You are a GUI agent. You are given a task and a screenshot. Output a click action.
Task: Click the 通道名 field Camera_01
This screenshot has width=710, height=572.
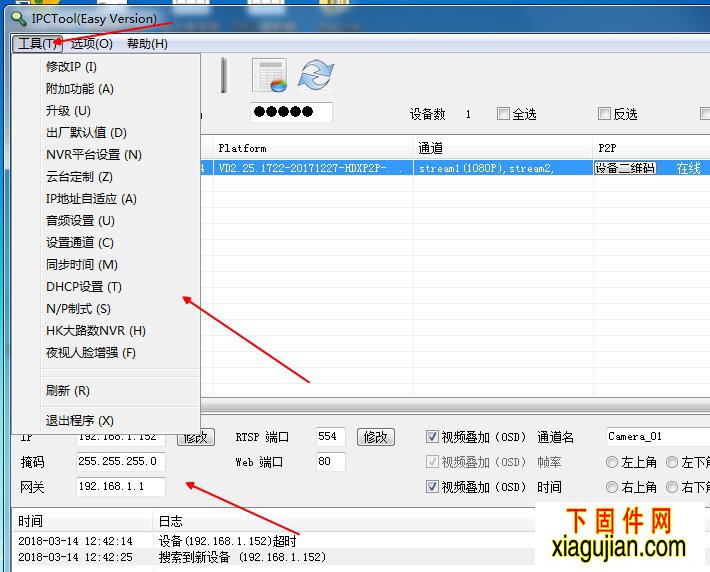[658, 437]
